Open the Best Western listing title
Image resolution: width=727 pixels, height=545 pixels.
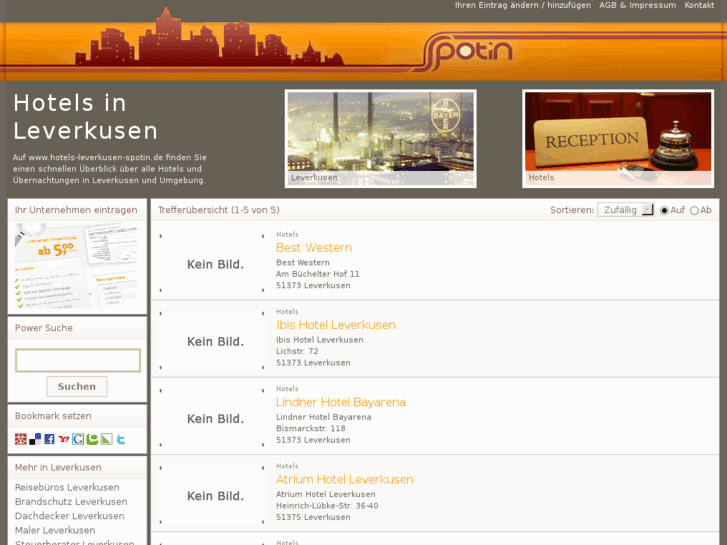(x=314, y=248)
